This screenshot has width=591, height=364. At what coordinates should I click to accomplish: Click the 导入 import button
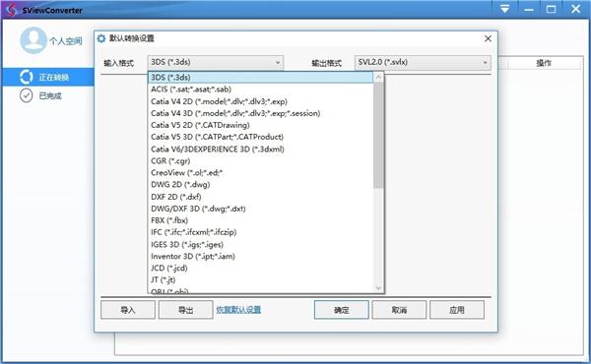click(x=128, y=310)
